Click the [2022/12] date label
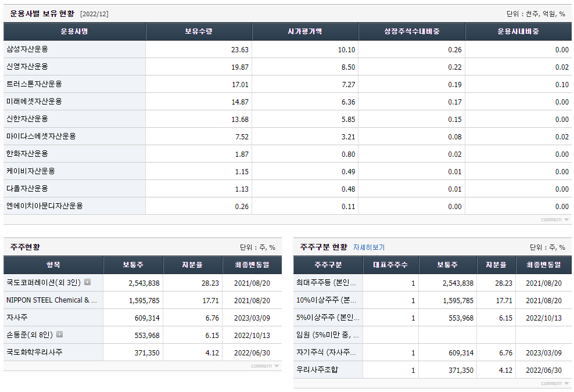The height and width of the screenshot is (392, 574). tap(94, 14)
